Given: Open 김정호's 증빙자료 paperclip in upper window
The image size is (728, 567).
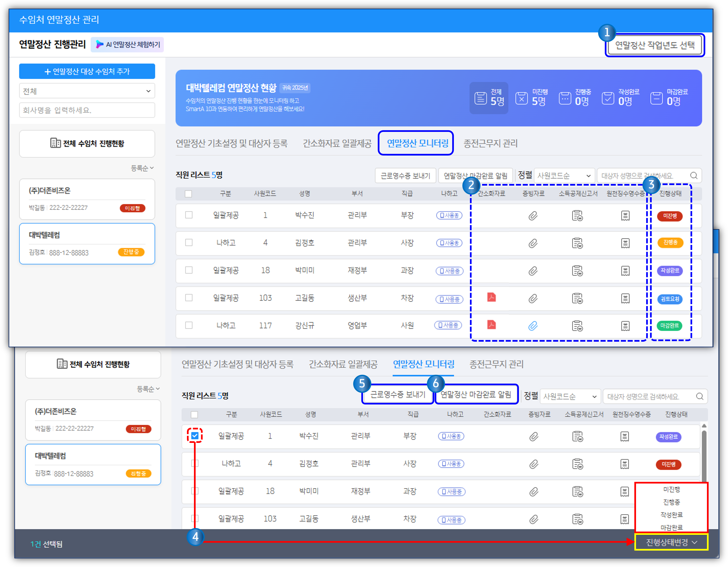Looking at the screenshot, I should pyautogui.click(x=533, y=243).
